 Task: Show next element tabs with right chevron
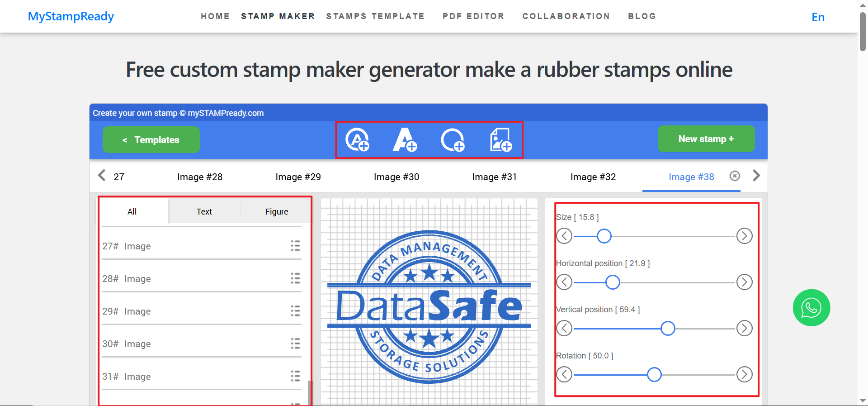[756, 175]
